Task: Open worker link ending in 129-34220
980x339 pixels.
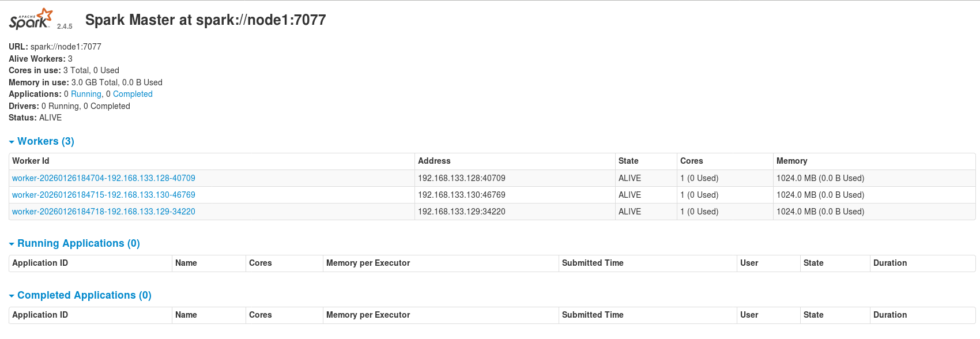Action: coord(104,212)
